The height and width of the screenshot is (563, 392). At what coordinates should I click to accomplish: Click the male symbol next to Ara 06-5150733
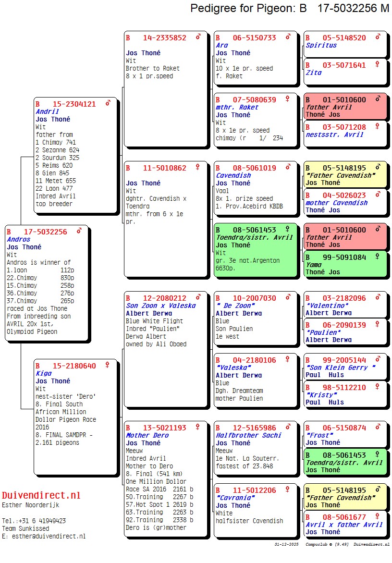288,37
